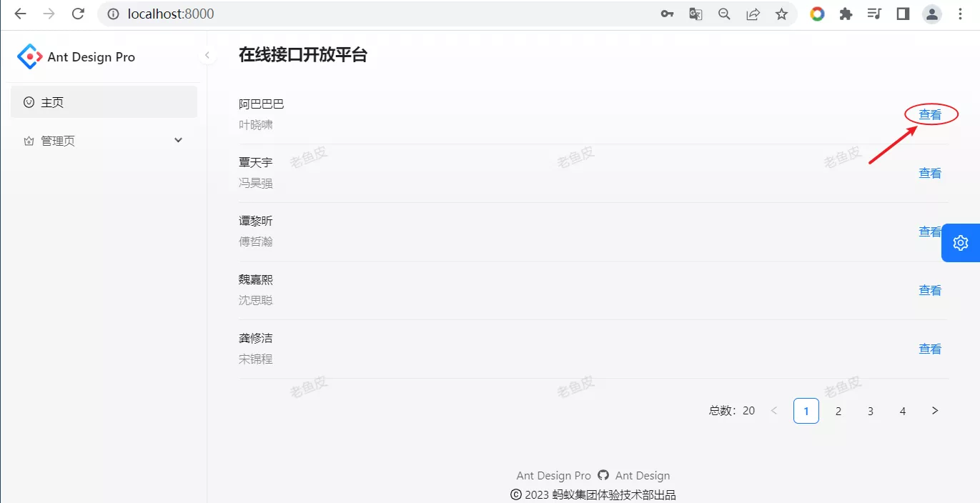Viewport: 980px width, 503px height.
Task: Click the list title 覃天宇
Action: pyautogui.click(x=256, y=163)
